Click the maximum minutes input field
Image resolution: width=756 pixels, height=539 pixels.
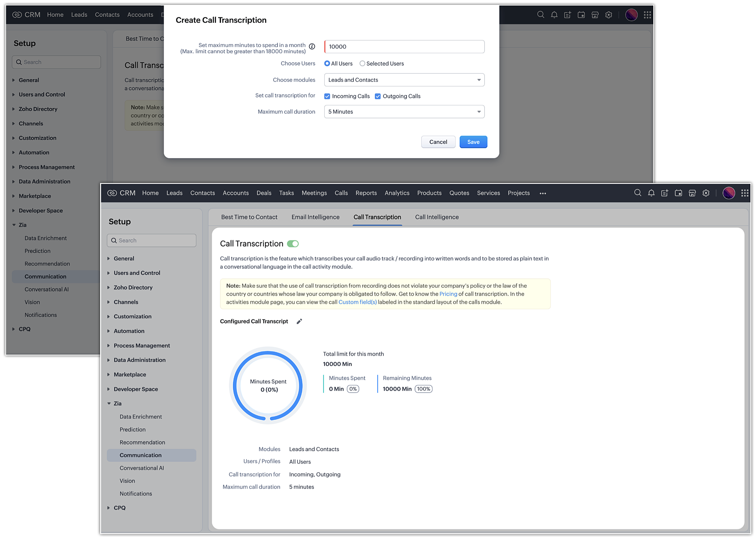(404, 47)
